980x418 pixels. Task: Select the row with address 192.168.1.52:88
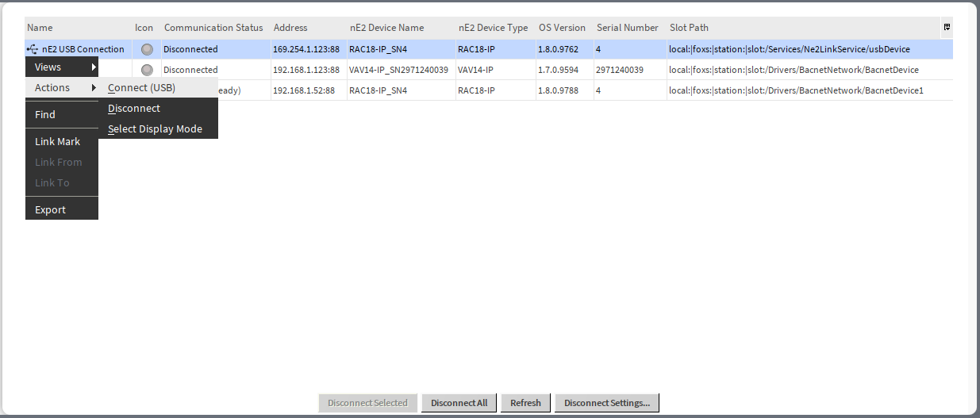(x=306, y=90)
